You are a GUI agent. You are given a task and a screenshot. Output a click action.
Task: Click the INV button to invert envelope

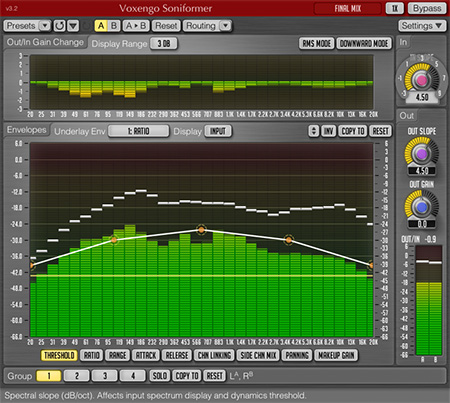tap(329, 131)
